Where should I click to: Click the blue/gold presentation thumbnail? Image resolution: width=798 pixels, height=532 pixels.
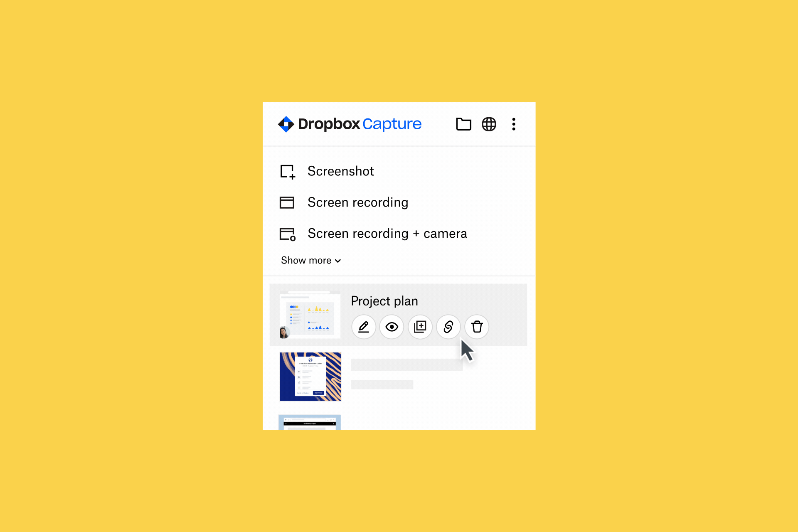[310, 377]
